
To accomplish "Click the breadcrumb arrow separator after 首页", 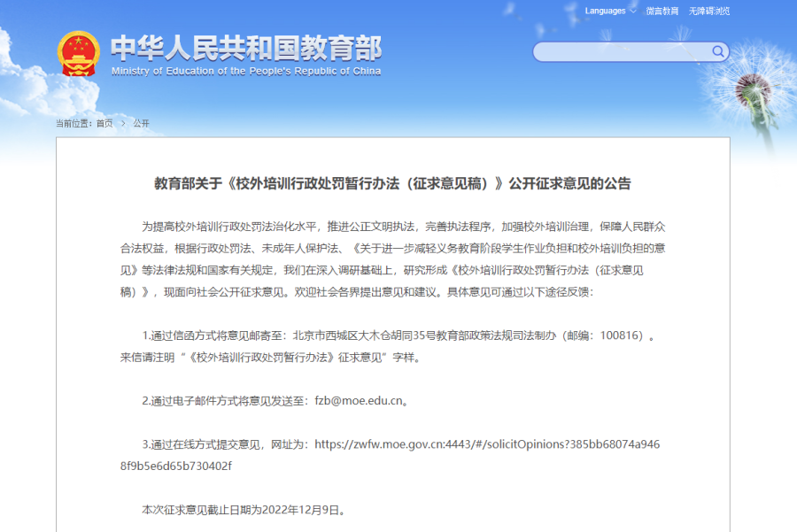I will (123, 123).
